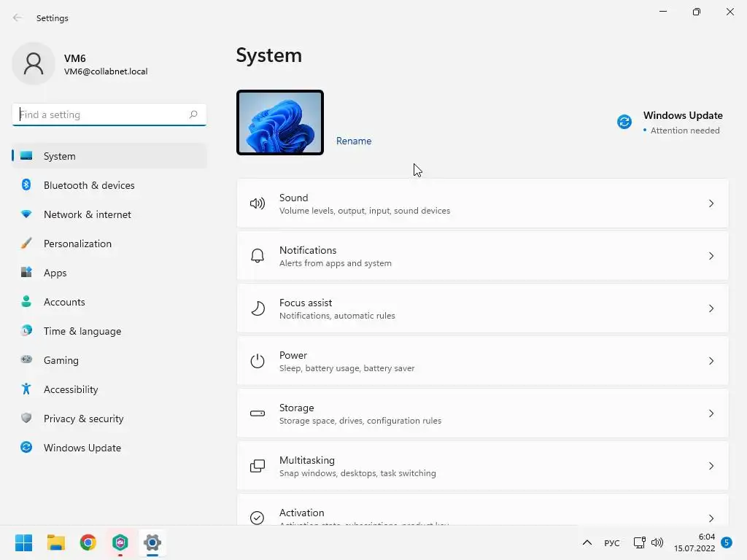Expand the Power row chevron

pos(711,361)
